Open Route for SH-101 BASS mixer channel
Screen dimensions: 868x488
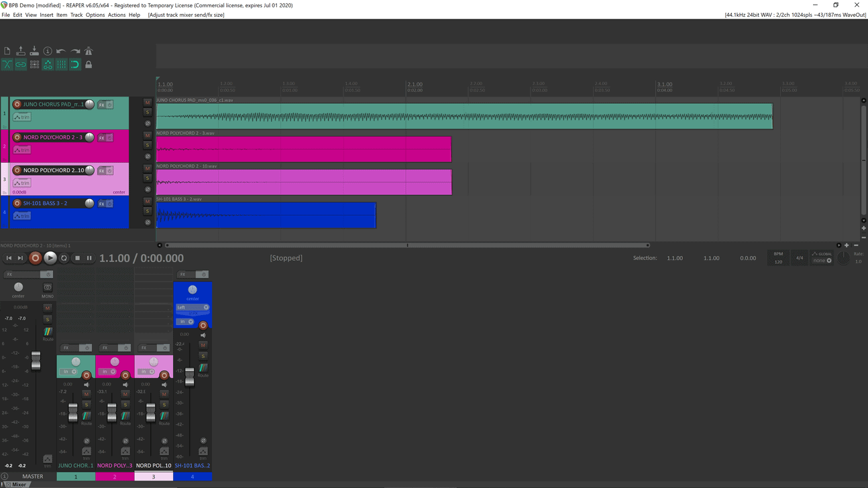(203, 369)
